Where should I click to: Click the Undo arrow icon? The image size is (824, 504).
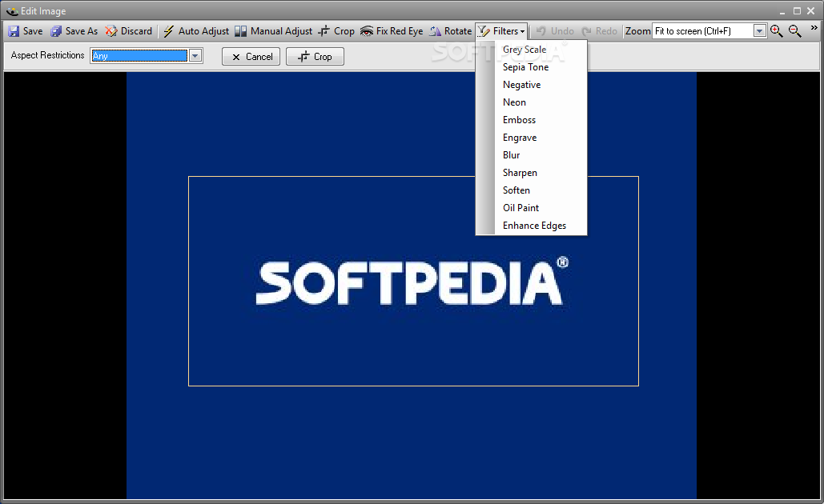(x=541, y=31)
